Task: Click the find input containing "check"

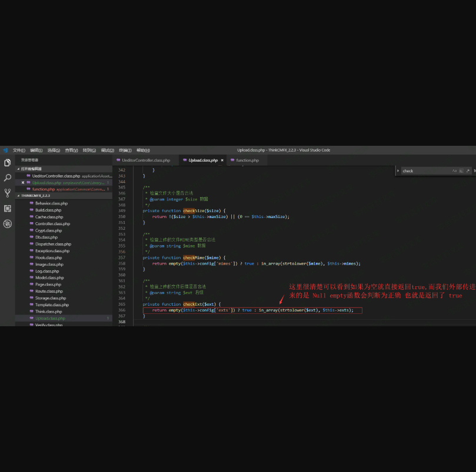Action: point(425,170)
